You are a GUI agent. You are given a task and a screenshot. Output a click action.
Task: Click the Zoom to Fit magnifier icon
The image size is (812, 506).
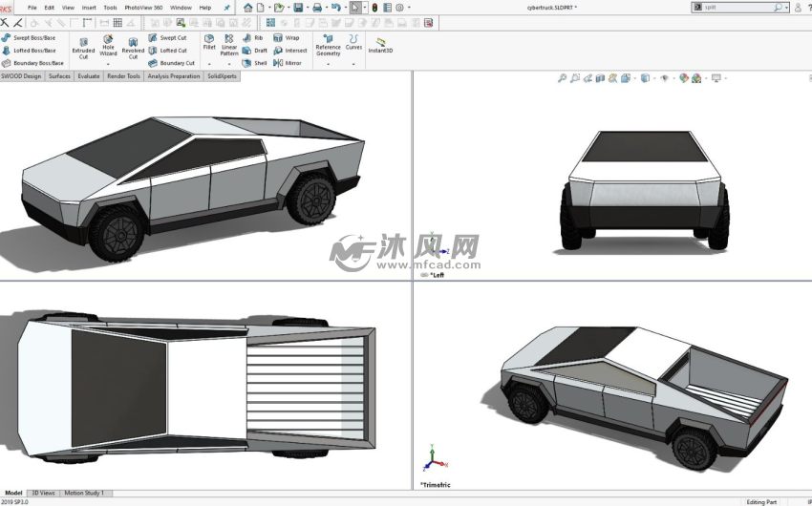coord(563,78)
